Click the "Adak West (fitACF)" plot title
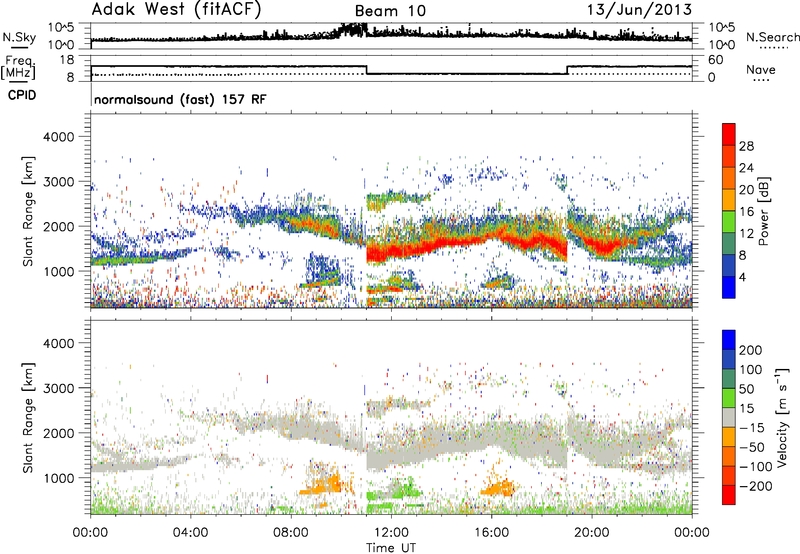The height and width of the screenshot is (554, 800). click(176, 10)
